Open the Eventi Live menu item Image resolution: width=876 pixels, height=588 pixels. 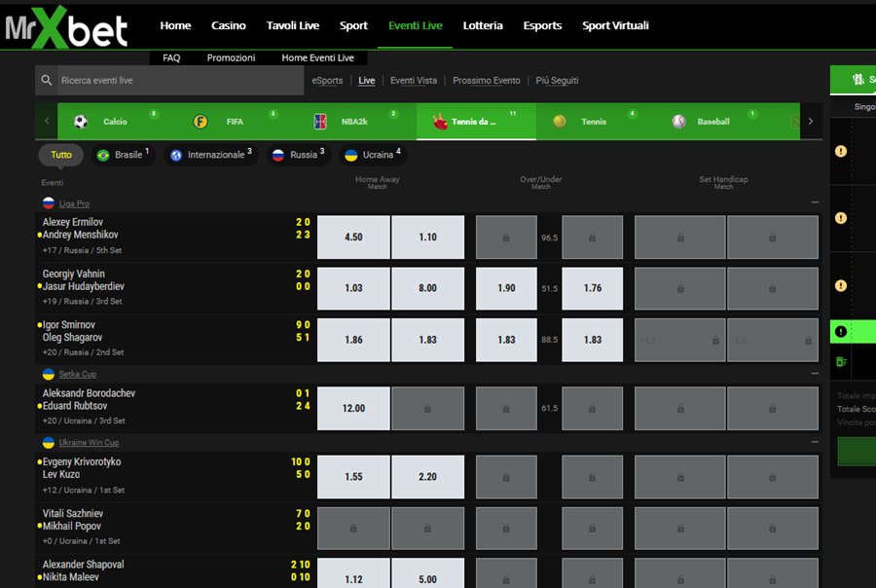pyautogui.click(x=415, y=25)
